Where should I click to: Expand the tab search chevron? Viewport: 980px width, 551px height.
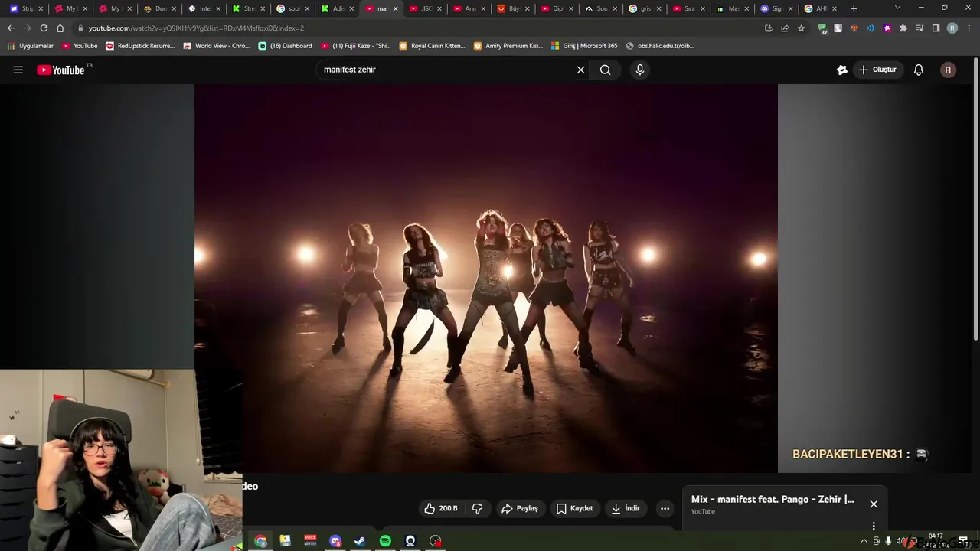pos(898,8)
